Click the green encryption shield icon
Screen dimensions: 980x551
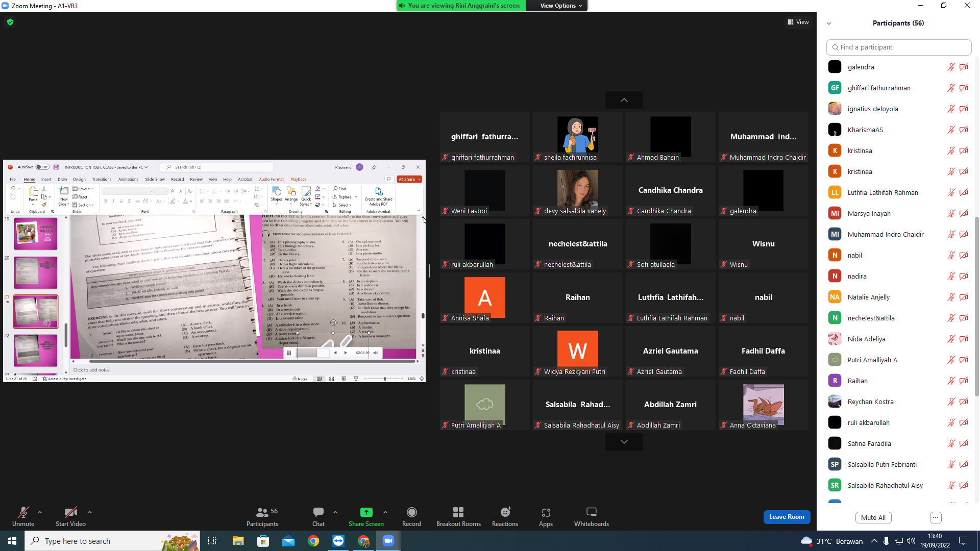coord(10,22)
